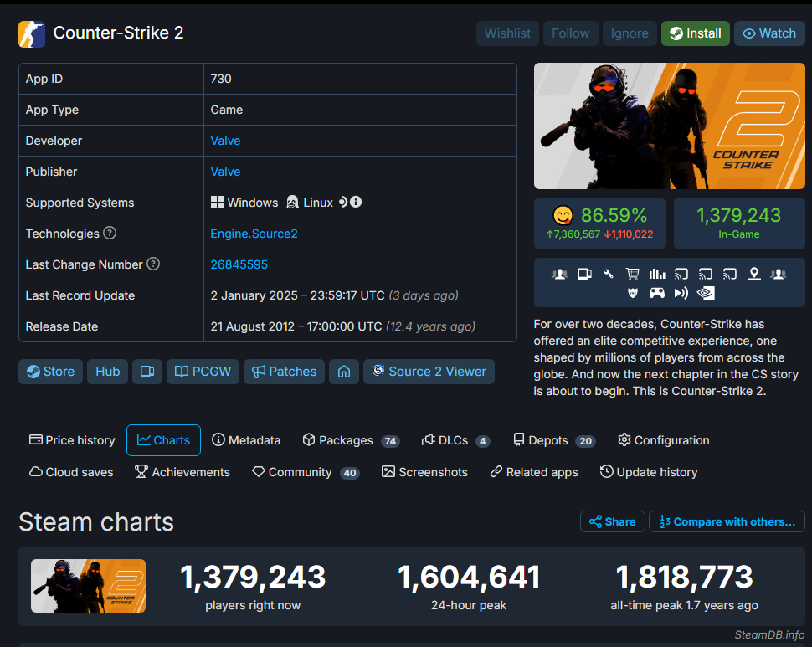Open the homepage via the house icon button
The width and height of the screenshot is (812, 647).
click(344, 372)
